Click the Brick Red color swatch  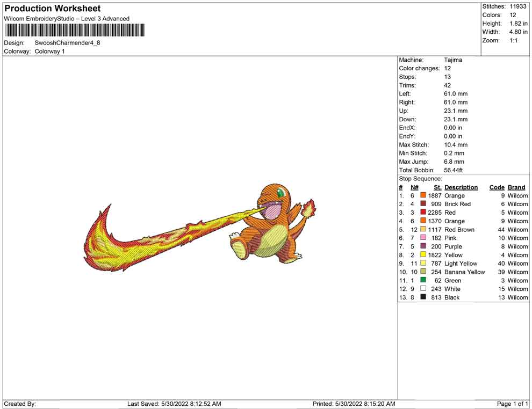click(423, 203)
